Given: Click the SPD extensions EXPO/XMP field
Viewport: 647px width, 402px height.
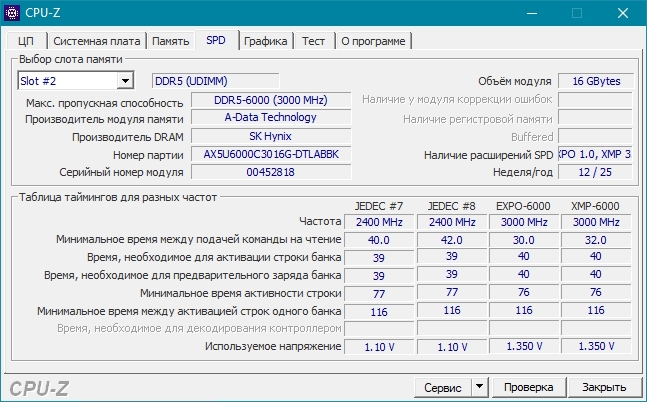Looking at the screenshot, I should [593, 155].
